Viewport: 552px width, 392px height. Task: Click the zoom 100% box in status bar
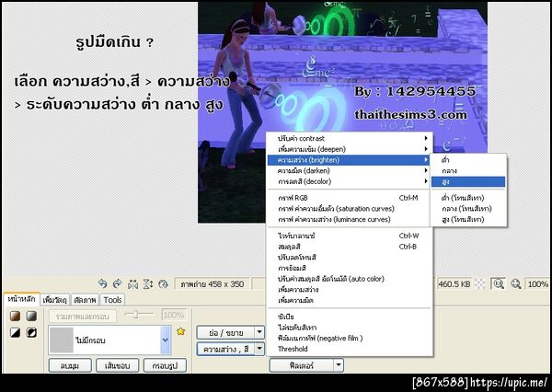537,283
